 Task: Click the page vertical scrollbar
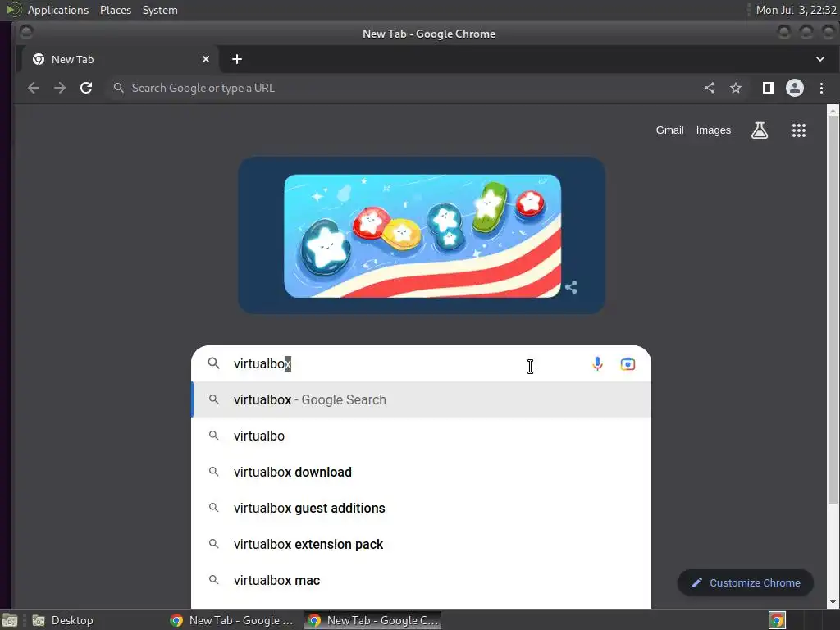(x=833, y=311)
